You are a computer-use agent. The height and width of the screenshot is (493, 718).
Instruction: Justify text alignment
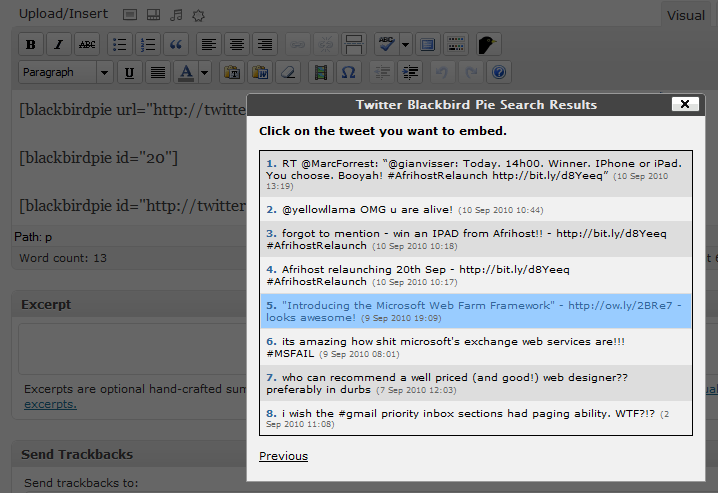pyautogui.click(x=158, y=72)
